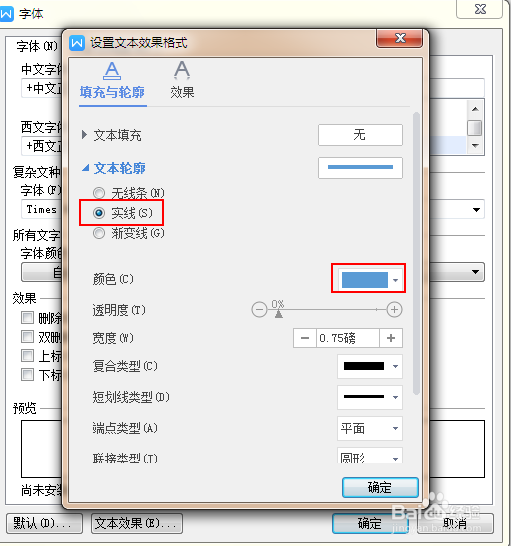Increase width with the plus button
Screen dimensions: 511x546
[x=391, y=338]
